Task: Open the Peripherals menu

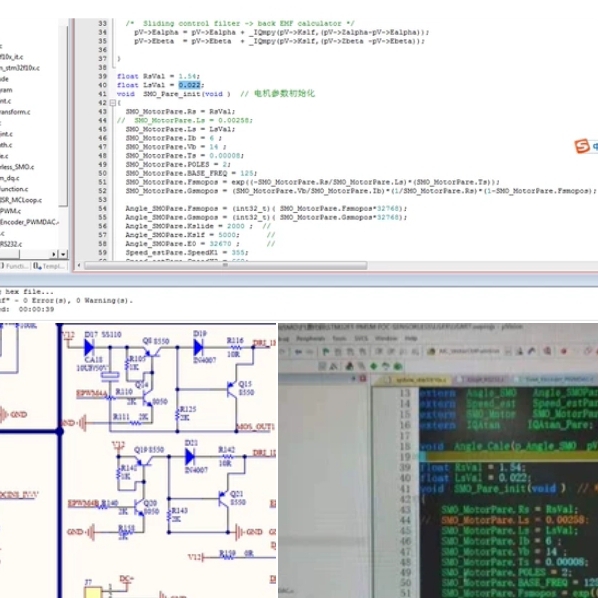Action: click(310, 339)
